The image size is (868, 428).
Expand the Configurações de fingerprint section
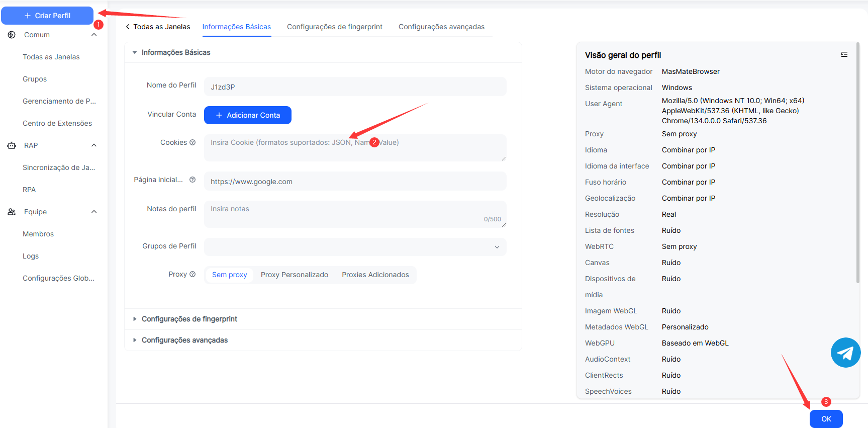(x=189, y=319)
